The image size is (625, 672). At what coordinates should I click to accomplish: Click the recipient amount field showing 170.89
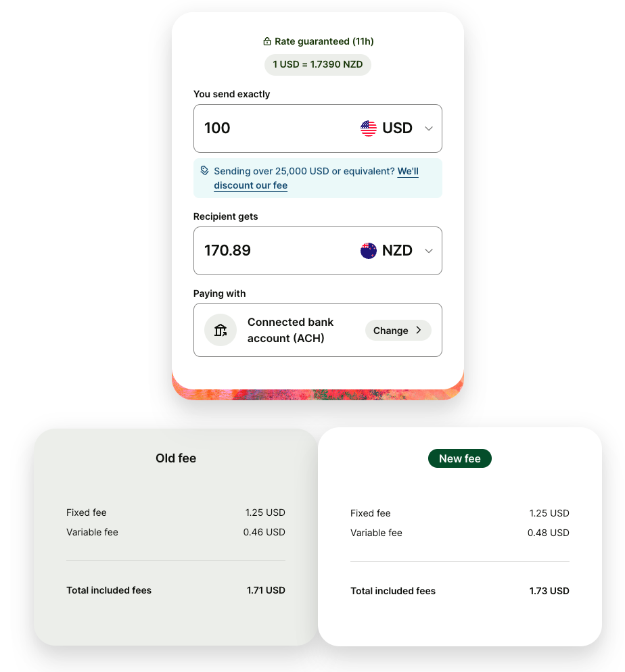271,251
